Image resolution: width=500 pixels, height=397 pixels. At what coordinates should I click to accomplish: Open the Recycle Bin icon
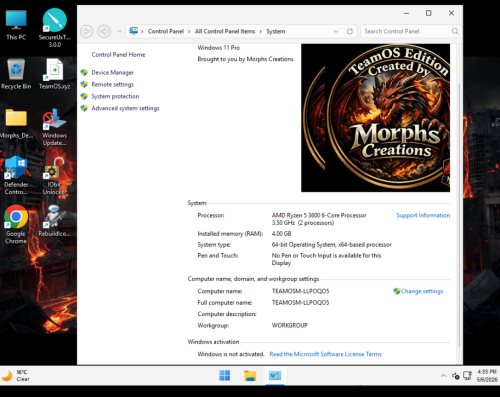[16, 74]
